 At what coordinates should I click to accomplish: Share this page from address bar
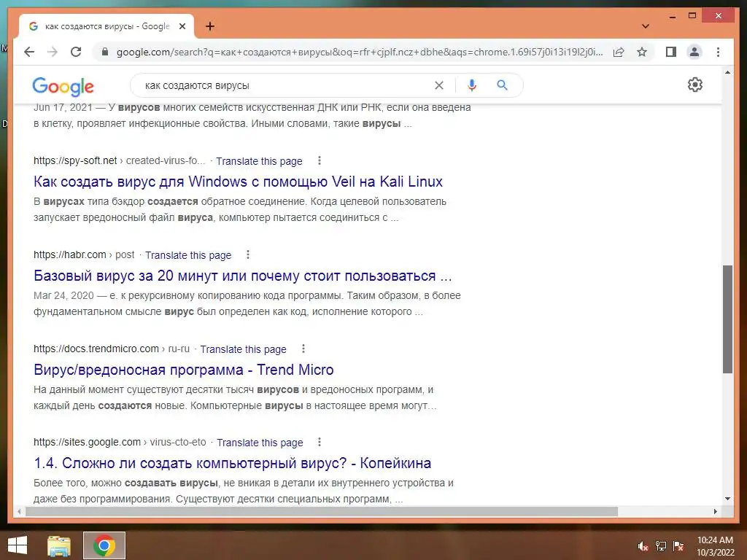pyautogui.click(x=619, y=52)
